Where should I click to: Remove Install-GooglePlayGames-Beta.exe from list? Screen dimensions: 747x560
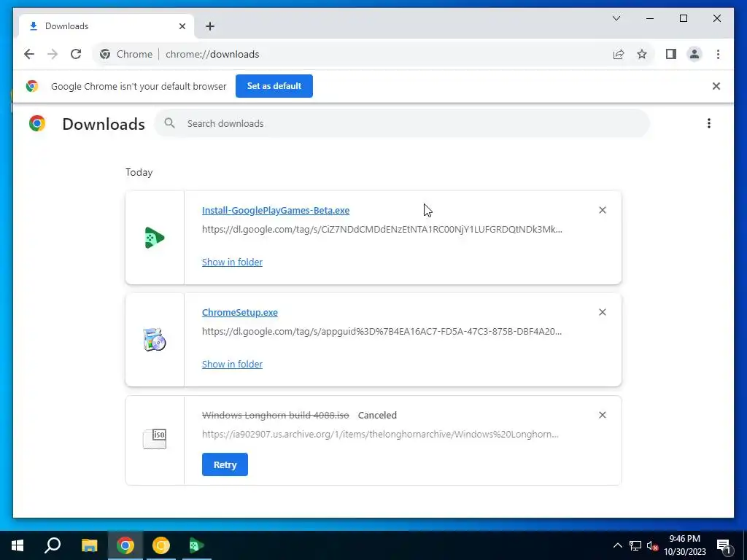pos(602,210)
